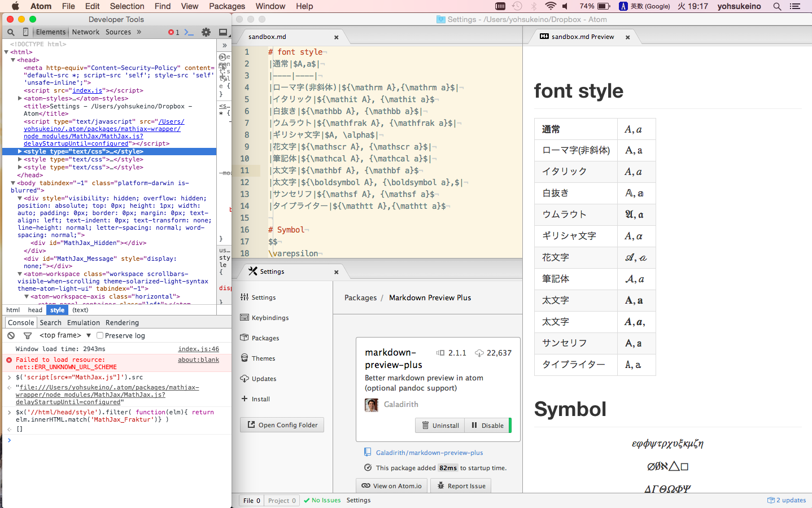812x508 pixels.
Task: Open Galadirith/markdown-preview-plus repository link
Action: [x=430, y=453]
